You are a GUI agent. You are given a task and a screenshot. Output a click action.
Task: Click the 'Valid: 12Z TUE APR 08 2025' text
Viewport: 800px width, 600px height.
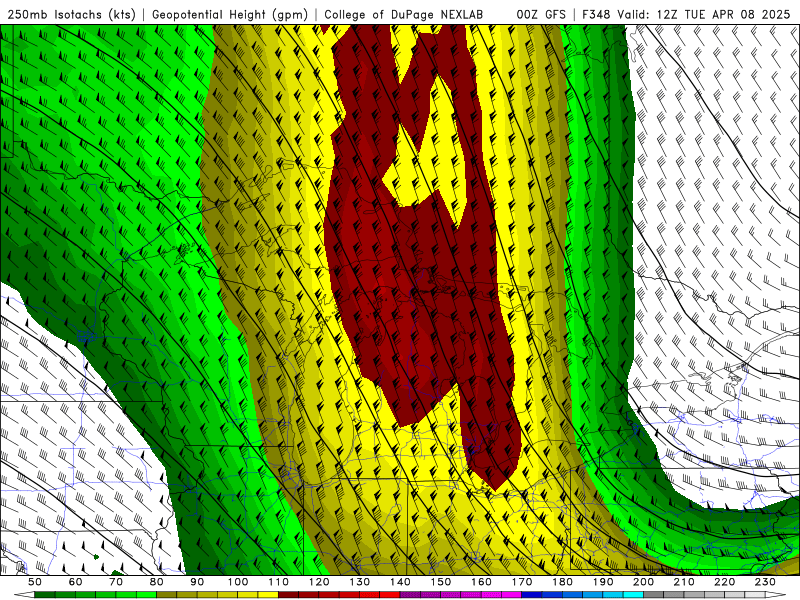[704, 14]
